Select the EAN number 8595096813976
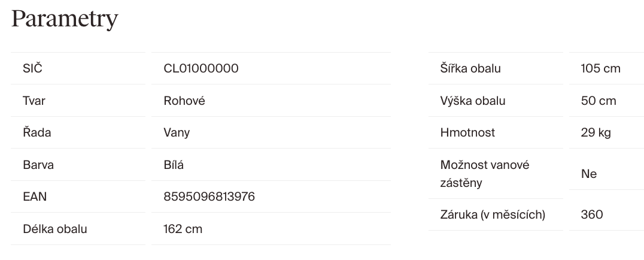Screen dimensions: 644x260 [209, 196]
